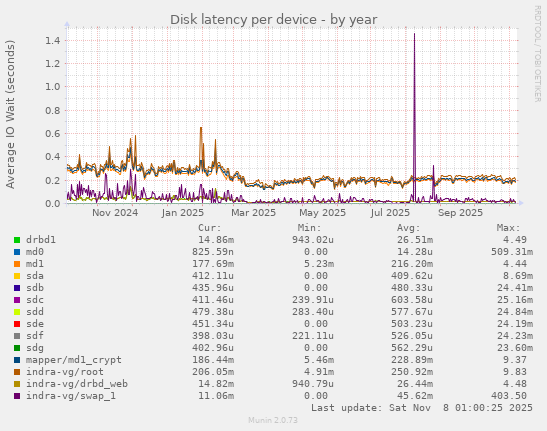
Task: Select the sdd device label
Action: pos(35,312)
